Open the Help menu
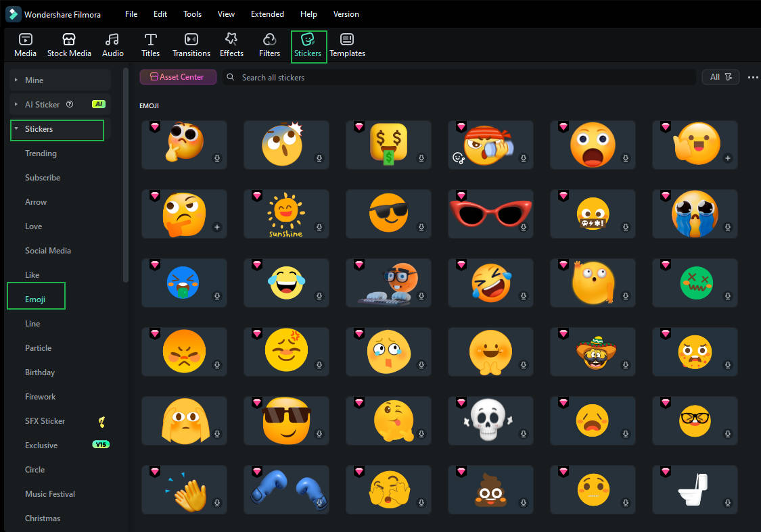This screenshot has width=761, height=532. (308, 14)
